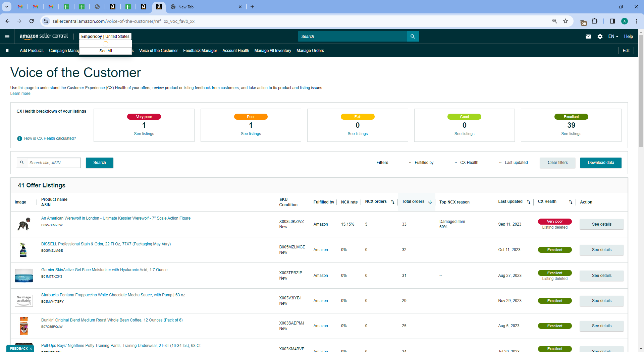Bookmark this page with the star icon
644x352 pixels.
tap(566, 21)
